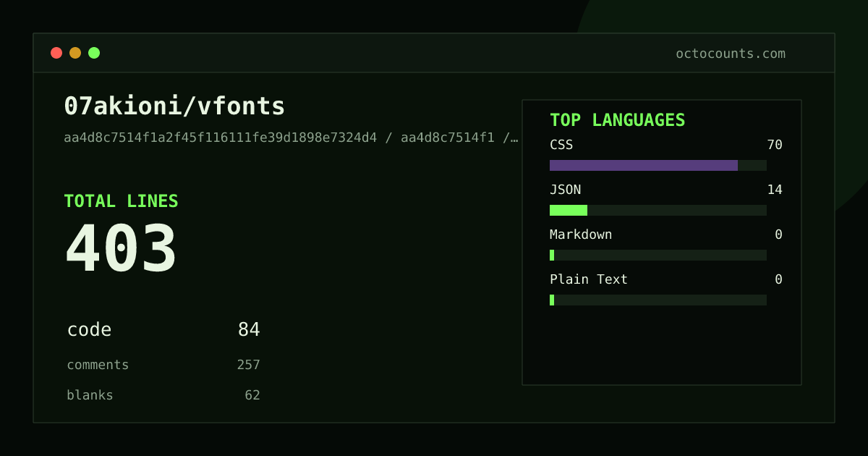Viewport: 868px width, 456px height.
Task: Select the commit hash text line
Action: [291, 138]
